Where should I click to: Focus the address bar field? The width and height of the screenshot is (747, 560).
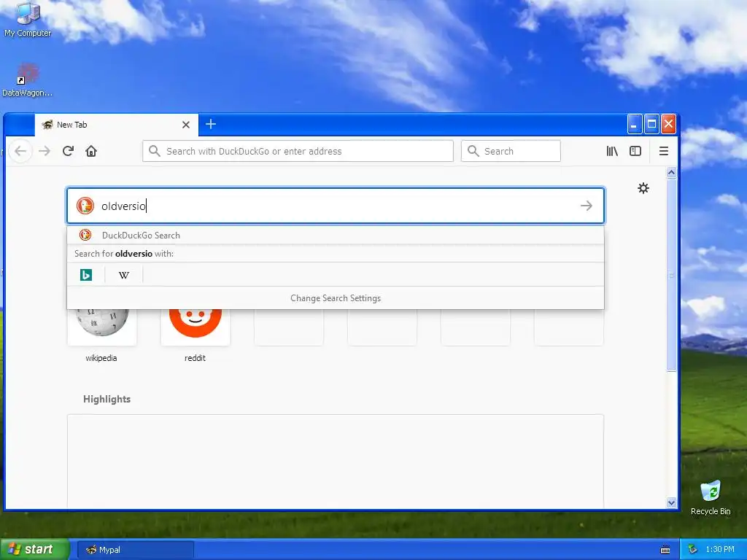298,151
